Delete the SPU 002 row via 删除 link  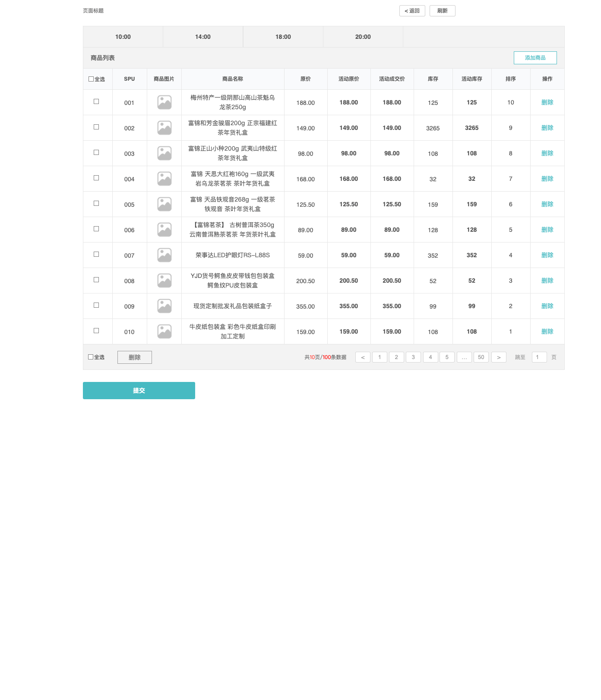tap(547, 128)
